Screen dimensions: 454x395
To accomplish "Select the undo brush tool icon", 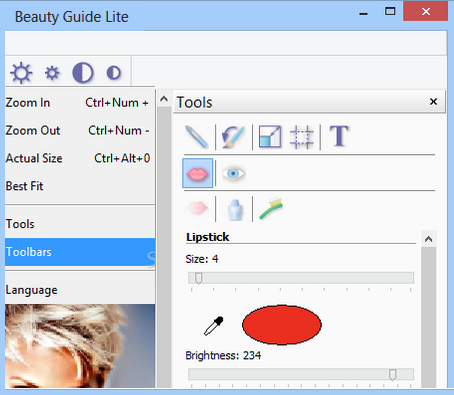I will [234, 137].
